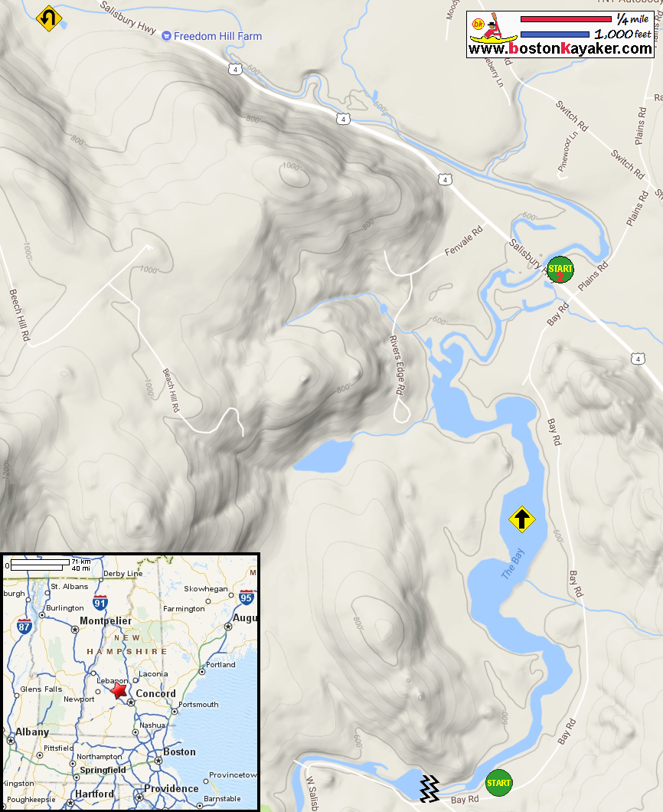663x812 pixels.
Task: Click Concord on the inset map
Action: [x=155, y=694]
